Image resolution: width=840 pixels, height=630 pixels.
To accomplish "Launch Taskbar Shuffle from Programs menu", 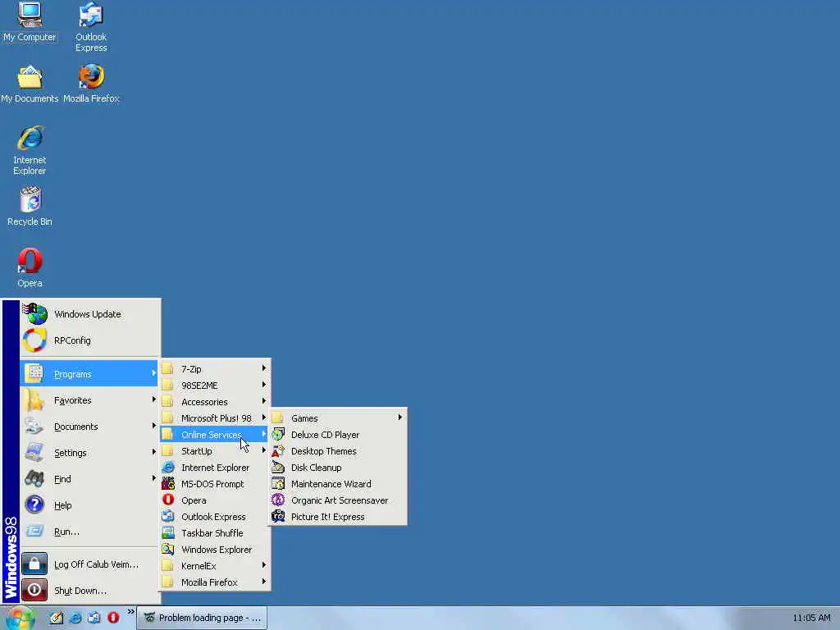I will click(x=215, y=533).
